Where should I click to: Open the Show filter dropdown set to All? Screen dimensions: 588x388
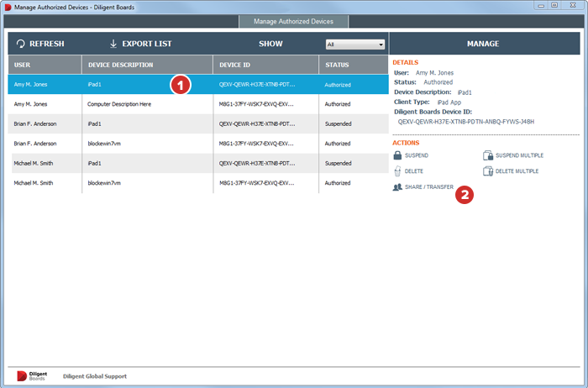pos(355,45)
